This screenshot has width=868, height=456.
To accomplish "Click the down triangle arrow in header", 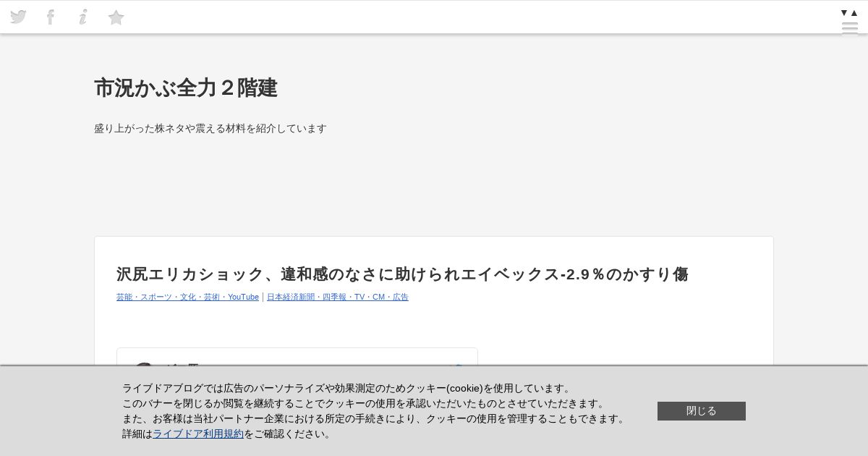I will [844, 12].
